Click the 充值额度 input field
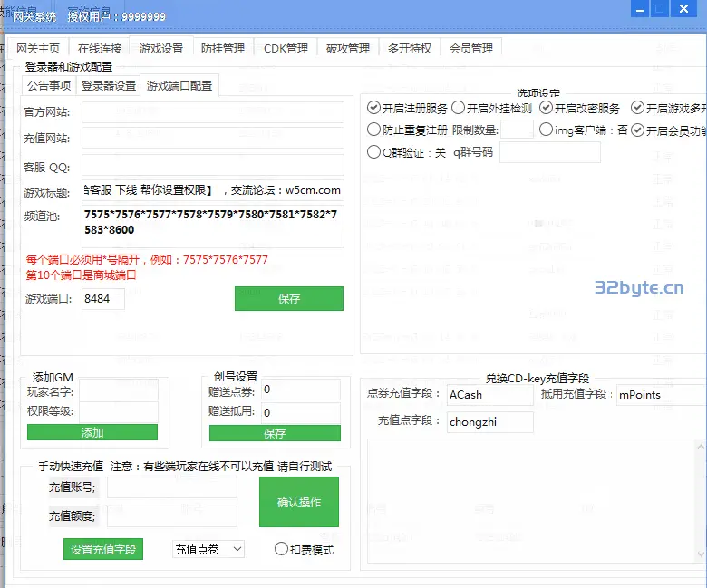707x588 pixels. [x=172, y=516]
